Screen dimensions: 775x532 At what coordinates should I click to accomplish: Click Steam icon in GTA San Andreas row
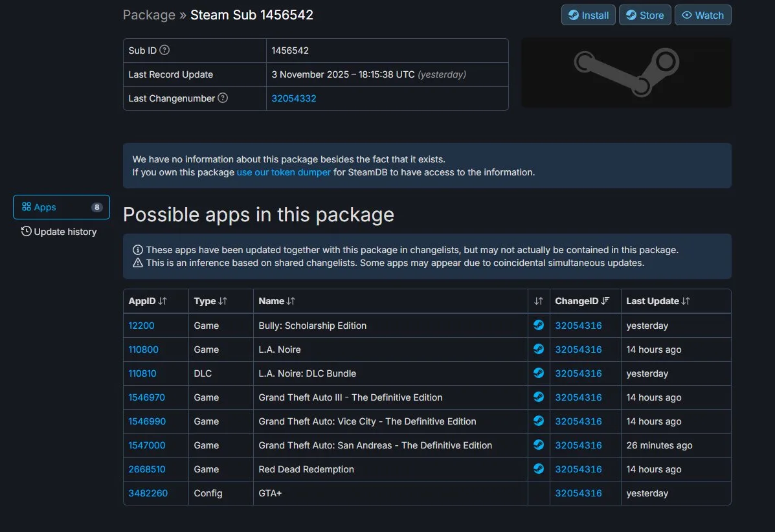[x=539, y=445]
